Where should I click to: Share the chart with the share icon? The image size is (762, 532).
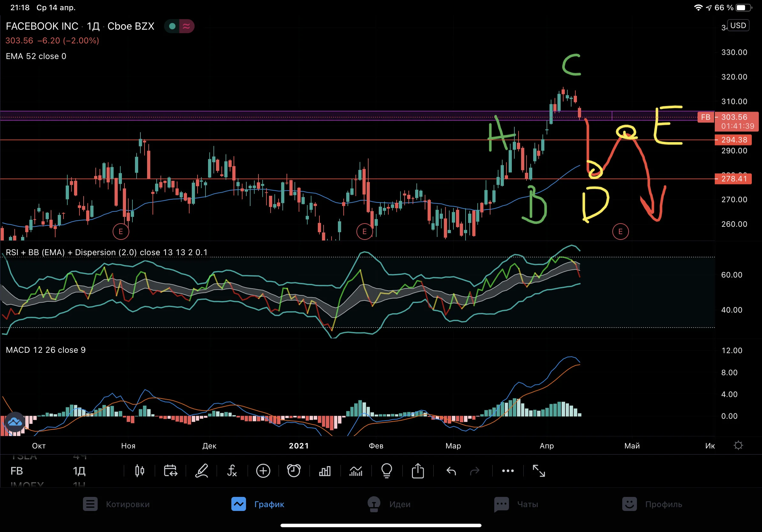[418, 471]
